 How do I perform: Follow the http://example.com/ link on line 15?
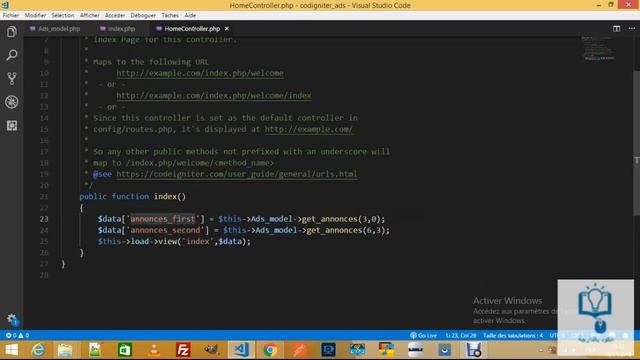(309, 129)
